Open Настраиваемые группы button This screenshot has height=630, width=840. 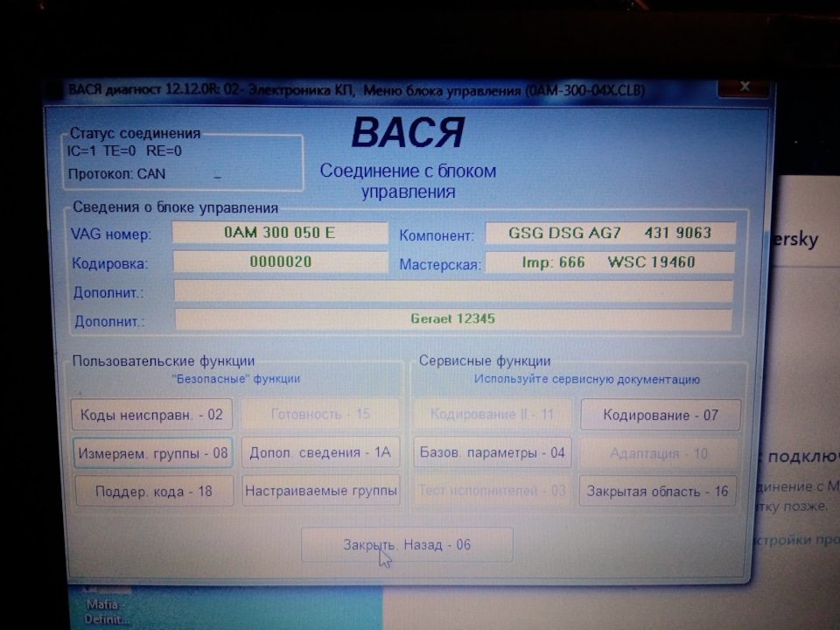click(321, 490)
